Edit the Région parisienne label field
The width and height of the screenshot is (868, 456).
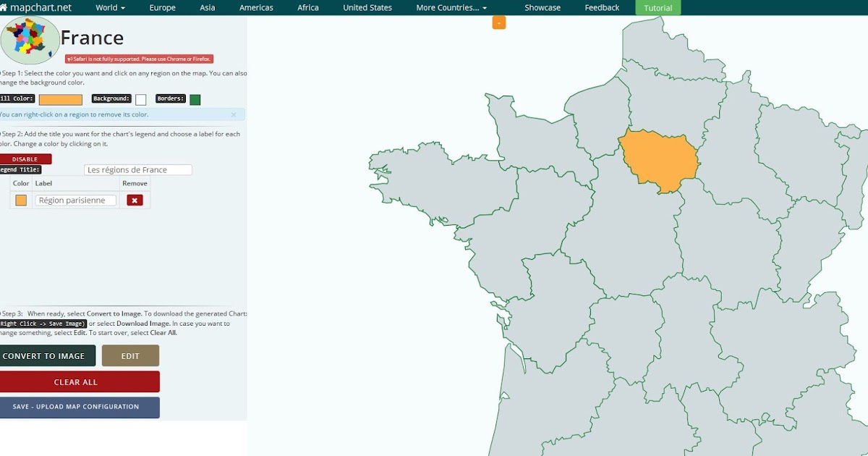[75, 200]
